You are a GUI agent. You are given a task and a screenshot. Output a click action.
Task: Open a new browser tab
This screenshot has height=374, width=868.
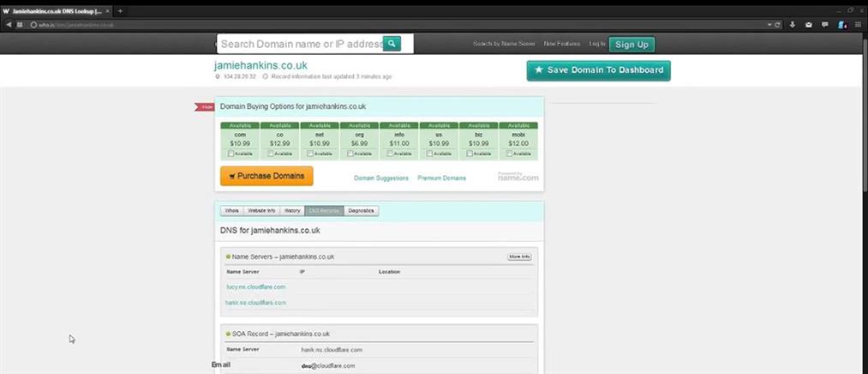120,10
